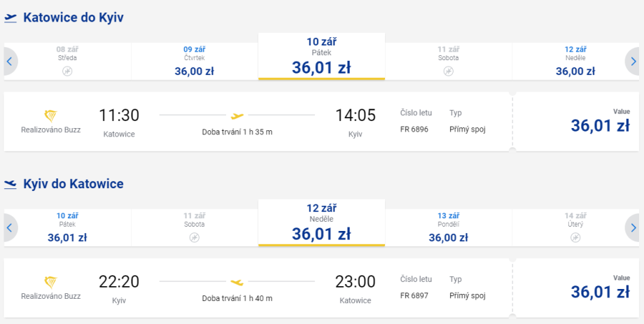The height and width of the screenshot is (324, 644).
Task: Show later return dates with the right arrow
Action: pos(633,227)
